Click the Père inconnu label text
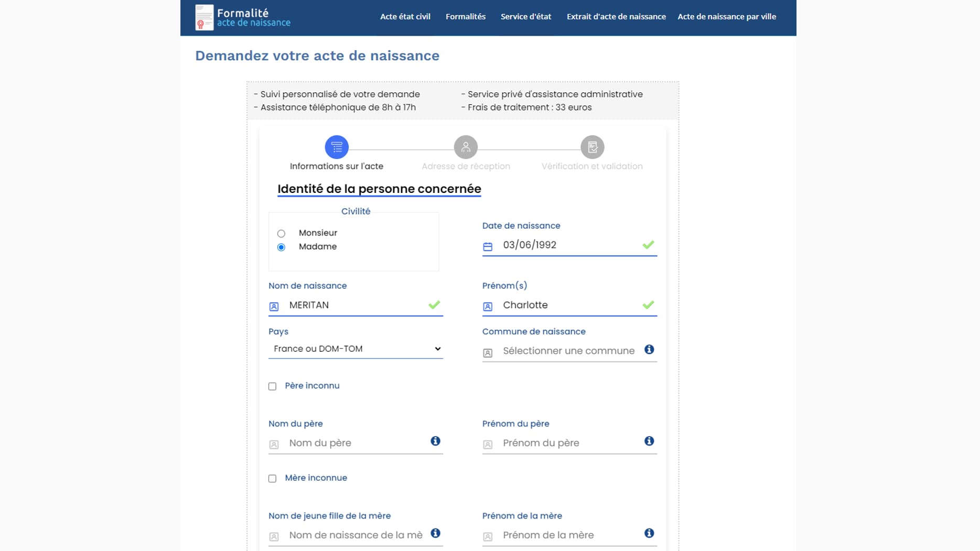 coord(312,386)
